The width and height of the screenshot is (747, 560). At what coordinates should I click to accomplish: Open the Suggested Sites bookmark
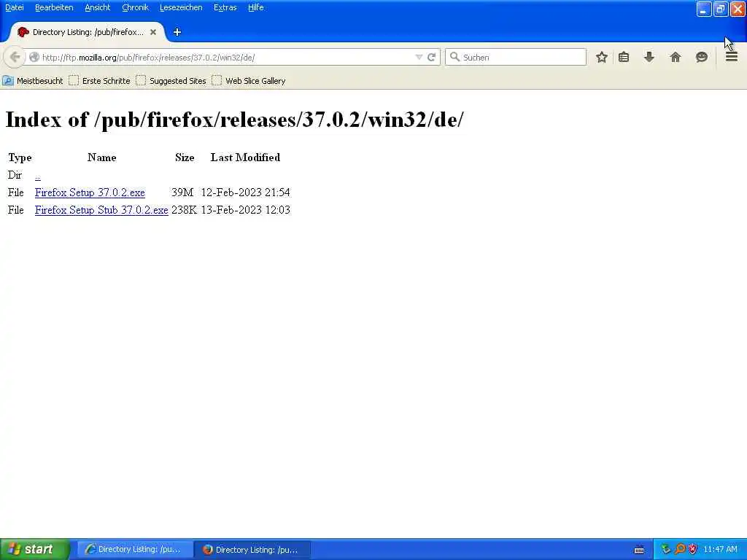(x=171, y=81)
